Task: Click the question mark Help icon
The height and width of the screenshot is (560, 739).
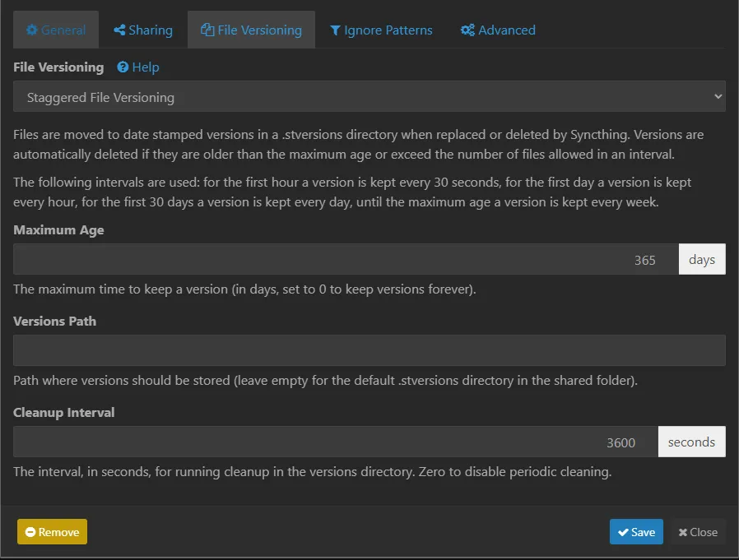Action: (123, 67)
